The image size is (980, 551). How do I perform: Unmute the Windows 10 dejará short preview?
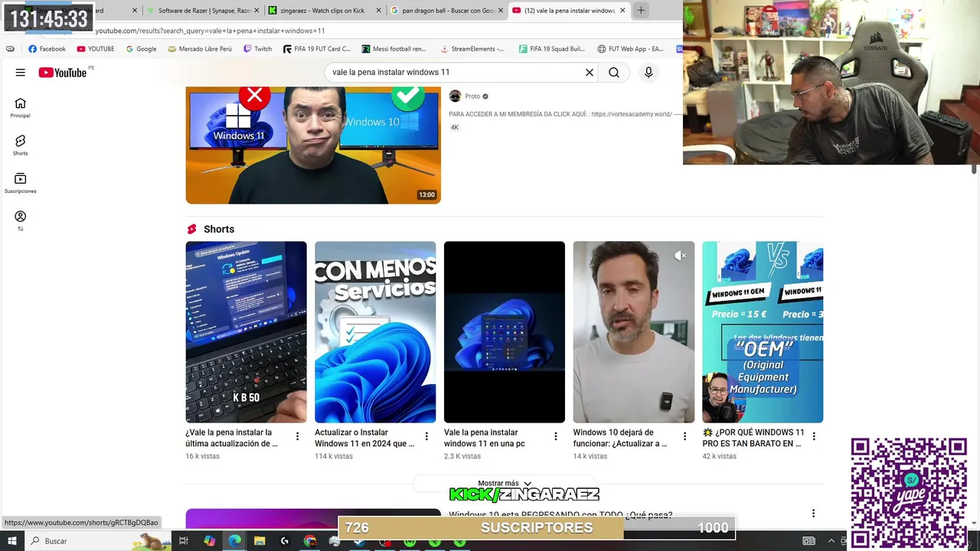(680, 256)
